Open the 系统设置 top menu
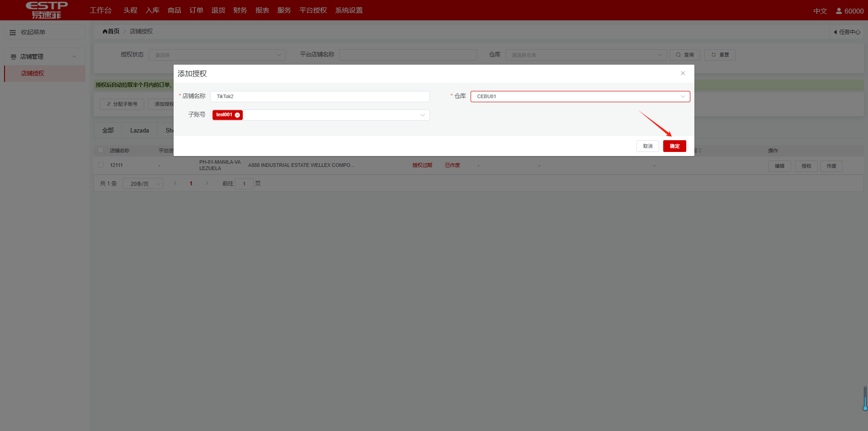 pyautogui.click(x=349, y=10)
